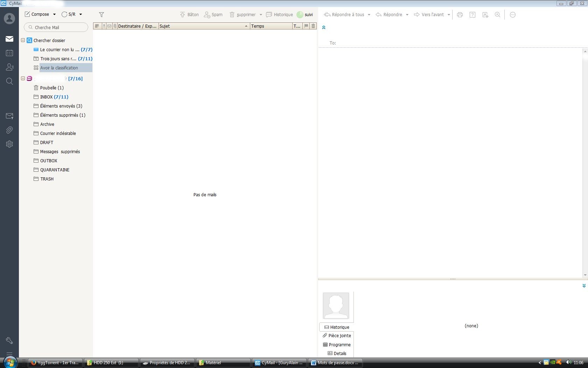Collapse the message header double chevron

pos(324,27)
